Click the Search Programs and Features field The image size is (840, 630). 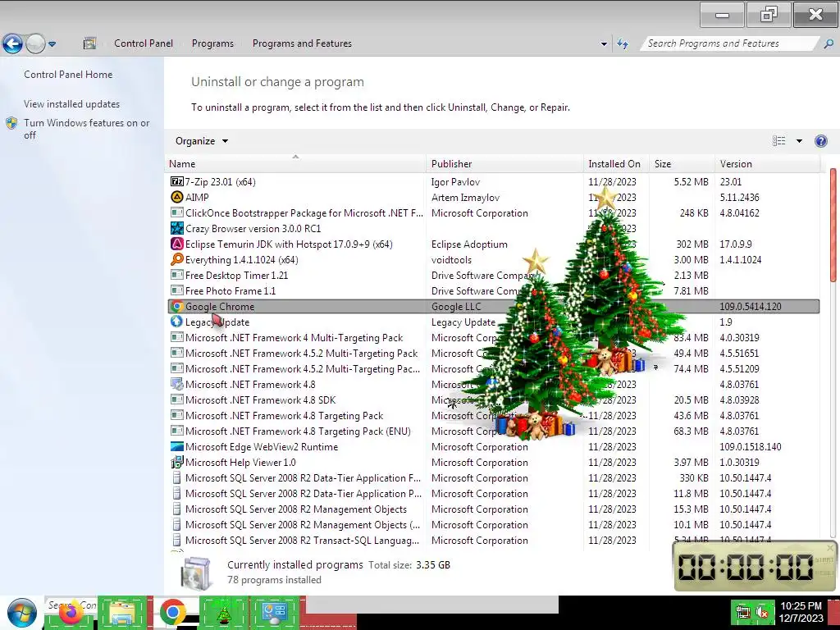point(731,43)
